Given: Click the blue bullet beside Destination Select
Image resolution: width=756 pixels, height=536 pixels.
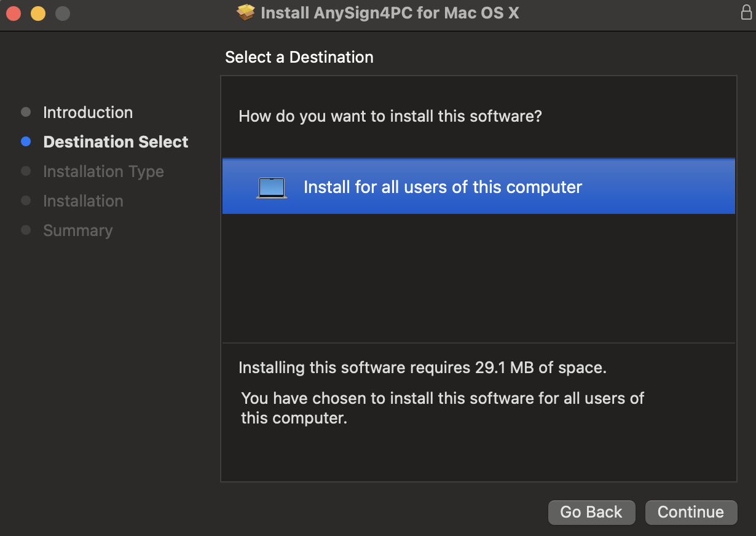Looking at the screenshot, I should [26, 141].
